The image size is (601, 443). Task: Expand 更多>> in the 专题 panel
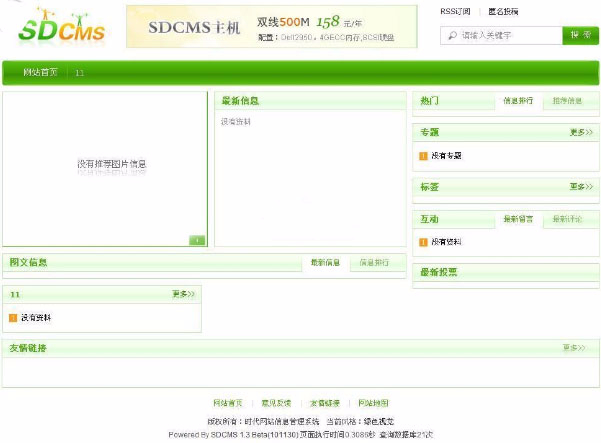581,132
